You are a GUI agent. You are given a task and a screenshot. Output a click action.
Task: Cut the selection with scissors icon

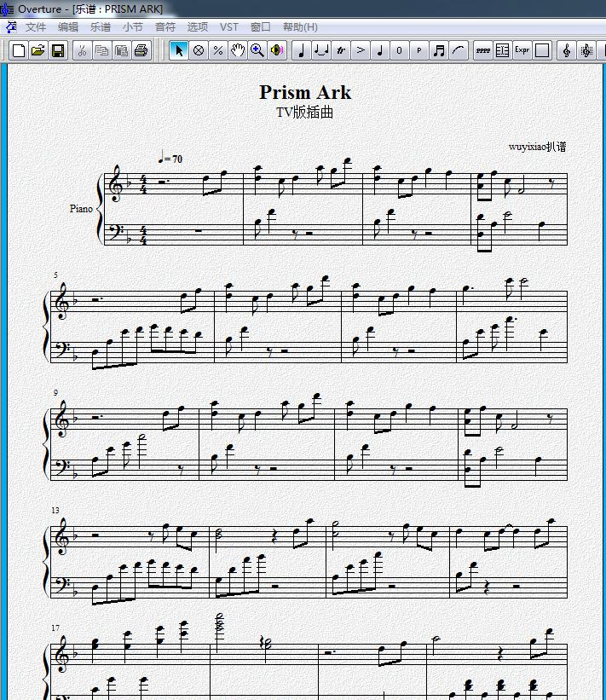pyautogui.click(x=82, y=50)
